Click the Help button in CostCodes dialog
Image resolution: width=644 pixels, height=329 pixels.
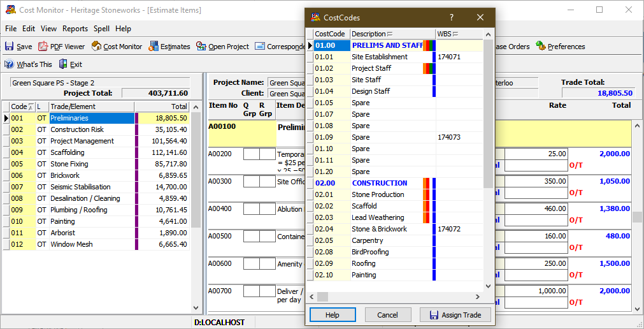333,315
